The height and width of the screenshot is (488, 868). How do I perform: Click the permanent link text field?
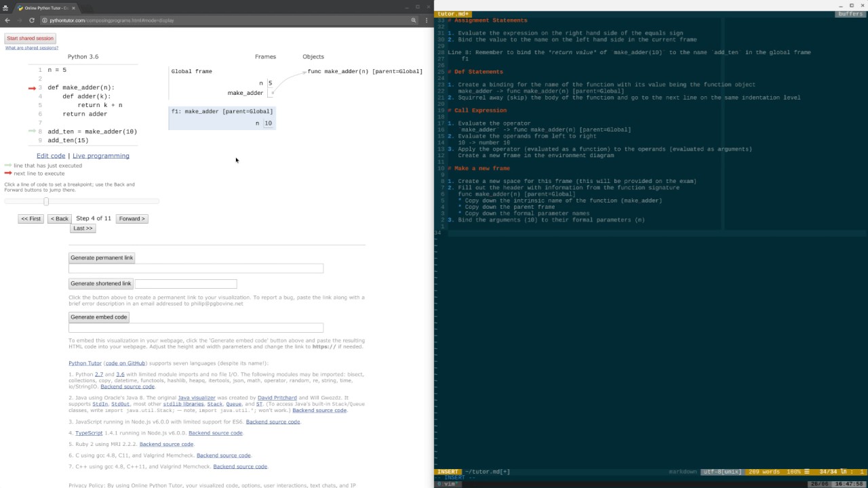[x=196, y=269]
